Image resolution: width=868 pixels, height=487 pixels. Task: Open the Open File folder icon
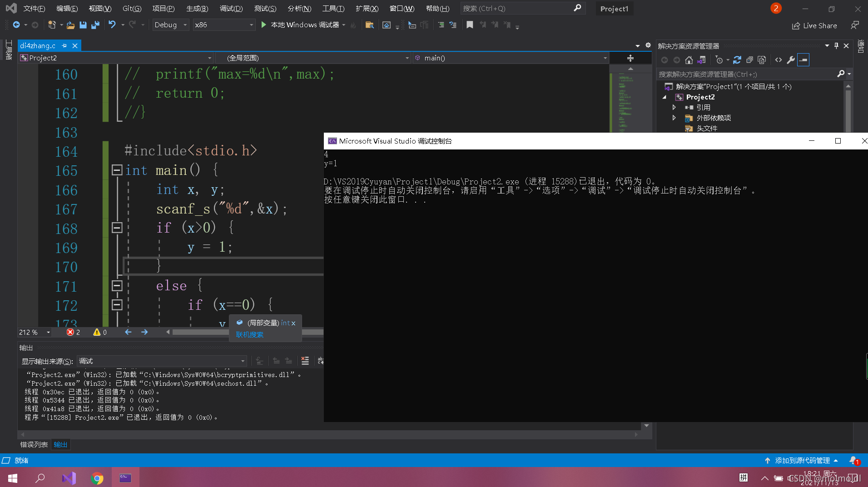[x=70, y=25]
